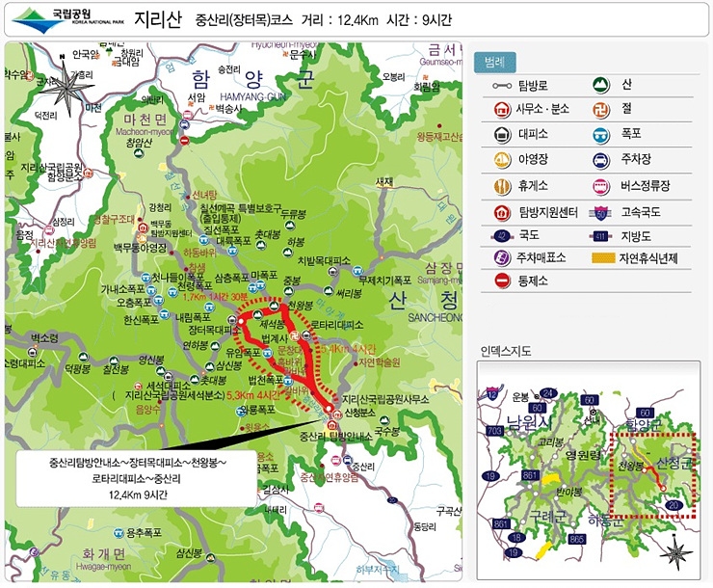The image size is (713, 588).
Task: Click the 탐방로 trail legend icon
Action: pos(502,86)
